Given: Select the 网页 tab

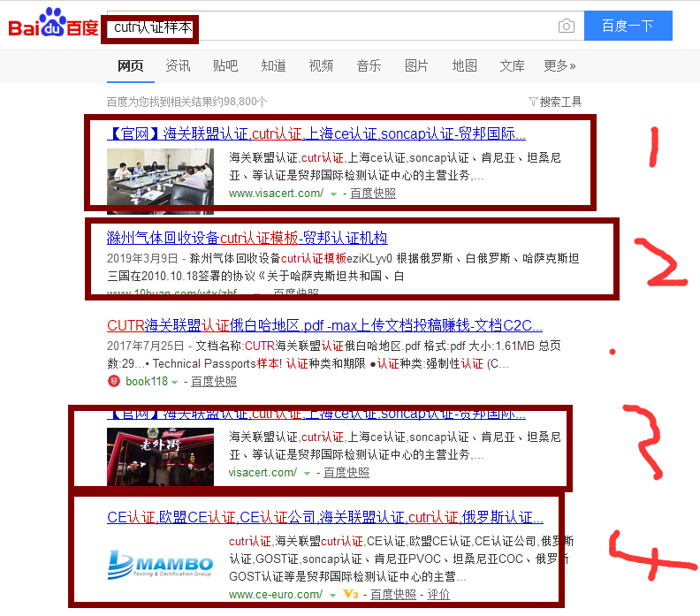Looking at the screenshot, I should click(x=130, y=66).
